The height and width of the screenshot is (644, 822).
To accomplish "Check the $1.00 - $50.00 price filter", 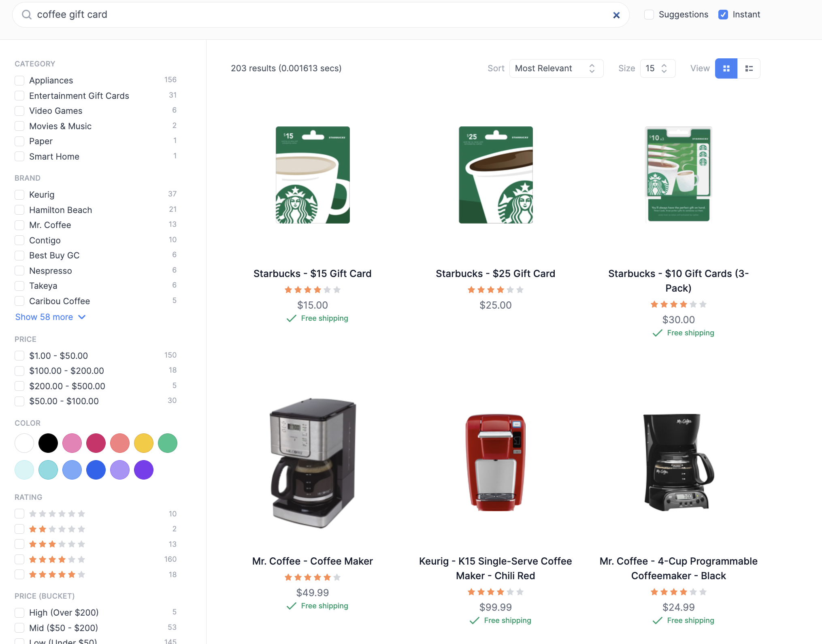I will (19, 356).
